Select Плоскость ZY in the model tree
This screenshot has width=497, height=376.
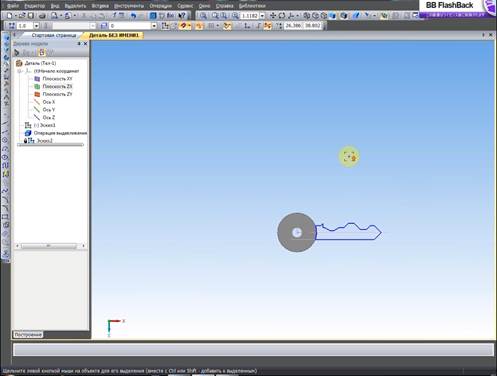pos(57,94)
